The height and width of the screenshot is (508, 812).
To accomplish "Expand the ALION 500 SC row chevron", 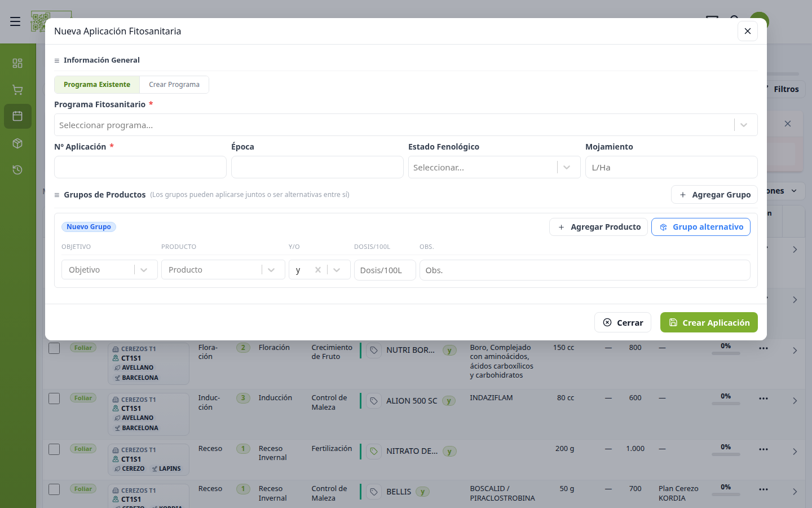I will (795, 401).
